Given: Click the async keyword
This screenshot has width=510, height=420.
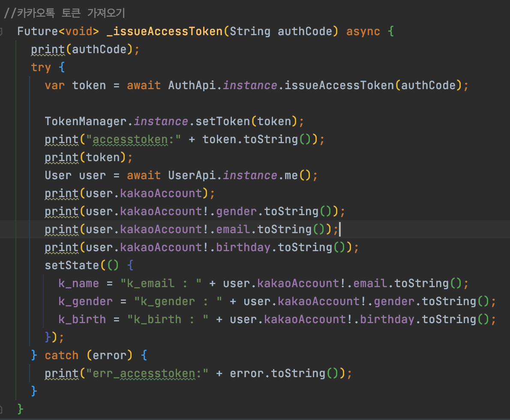Looking at the screenshot, I should click(363, 31).
